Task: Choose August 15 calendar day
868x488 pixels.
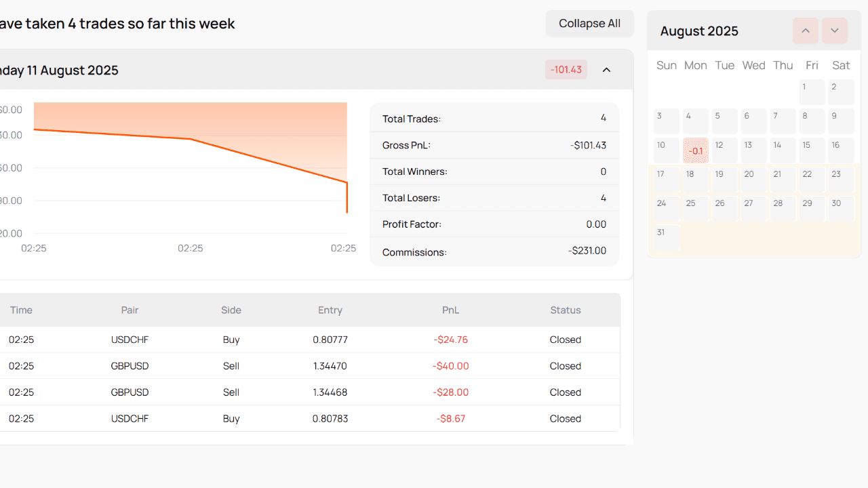Action: click(812, 150)
